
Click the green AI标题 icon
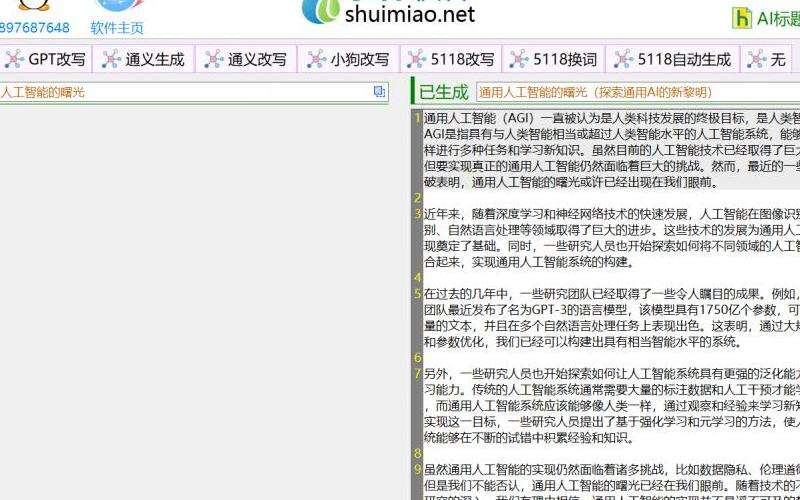tap(742, 18)
